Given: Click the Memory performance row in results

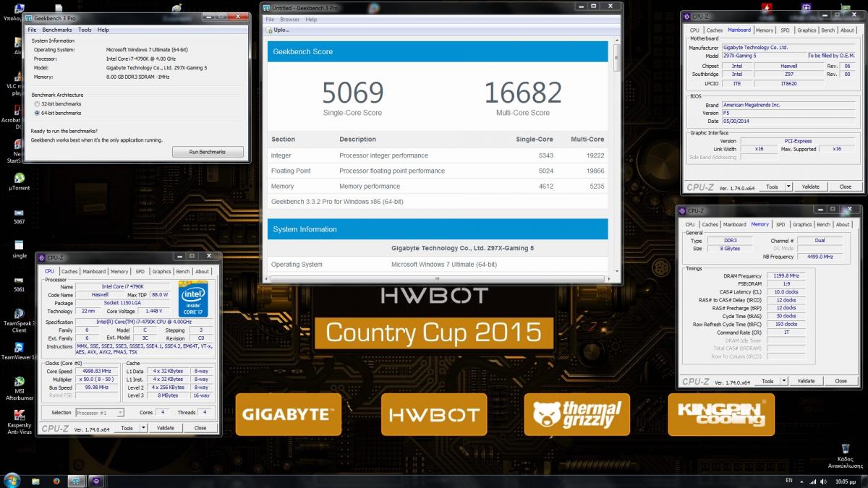Looking at the screenshot, I should (438, 187).
